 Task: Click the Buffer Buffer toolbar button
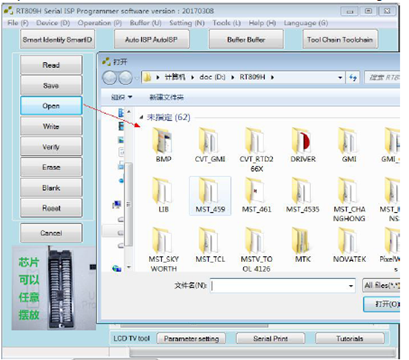(246, 39)
